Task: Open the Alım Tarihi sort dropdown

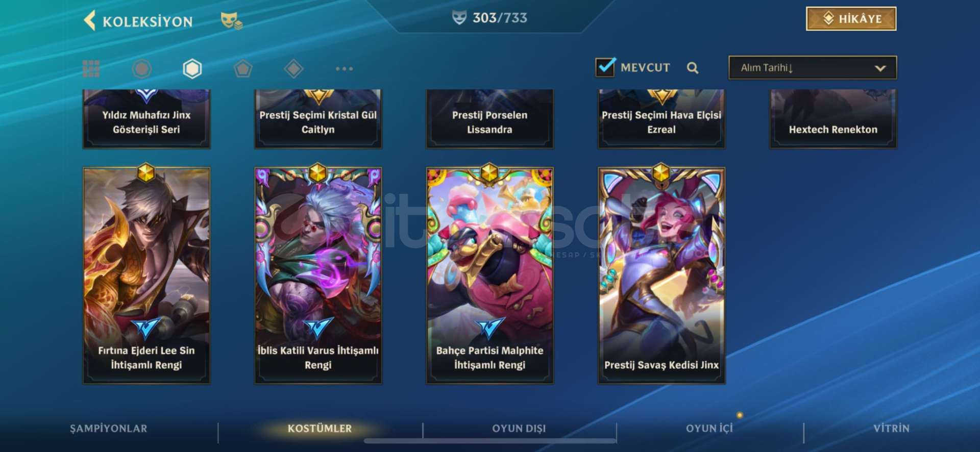Action: (813, 68)
